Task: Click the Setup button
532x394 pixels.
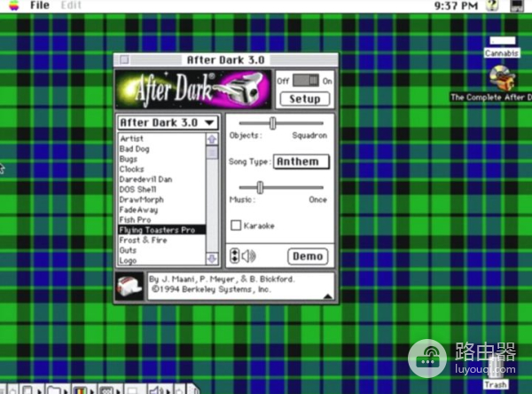Action: coord(305,98)
